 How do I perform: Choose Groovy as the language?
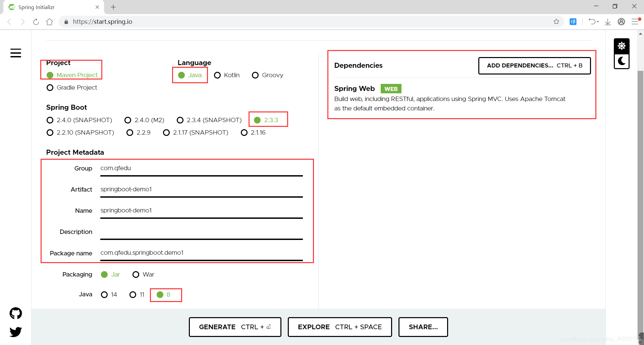[268, 75]
